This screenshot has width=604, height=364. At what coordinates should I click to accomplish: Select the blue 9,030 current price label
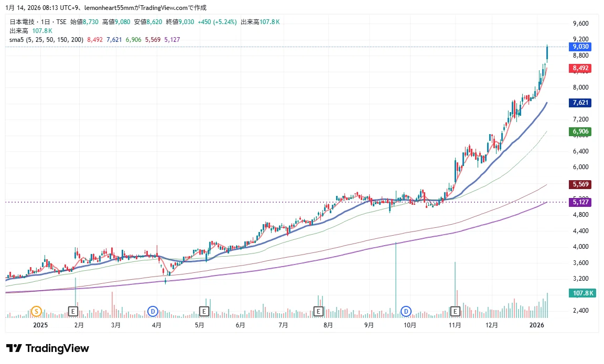[x=580, y=47]
